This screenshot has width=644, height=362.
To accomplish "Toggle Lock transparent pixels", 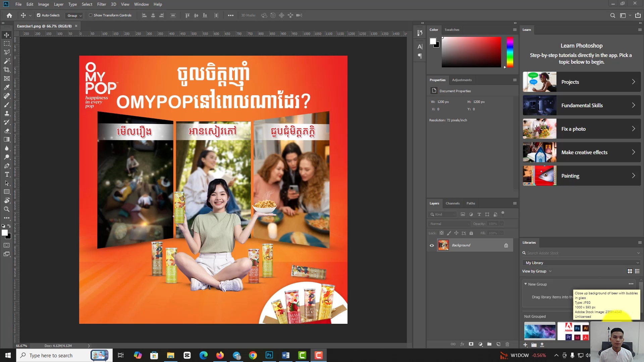I will (441, 233).
